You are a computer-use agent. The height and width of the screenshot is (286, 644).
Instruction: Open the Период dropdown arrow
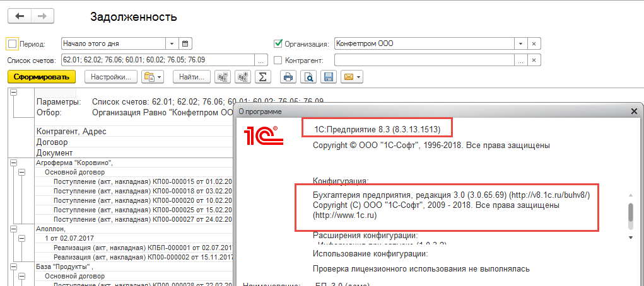click(x=172, y=43)
